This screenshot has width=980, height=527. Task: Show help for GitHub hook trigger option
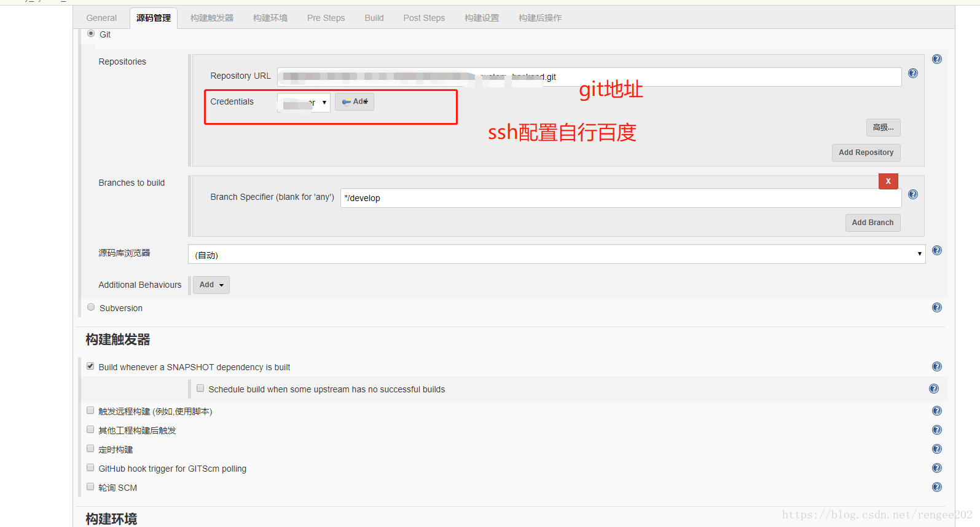coord(936,468)
